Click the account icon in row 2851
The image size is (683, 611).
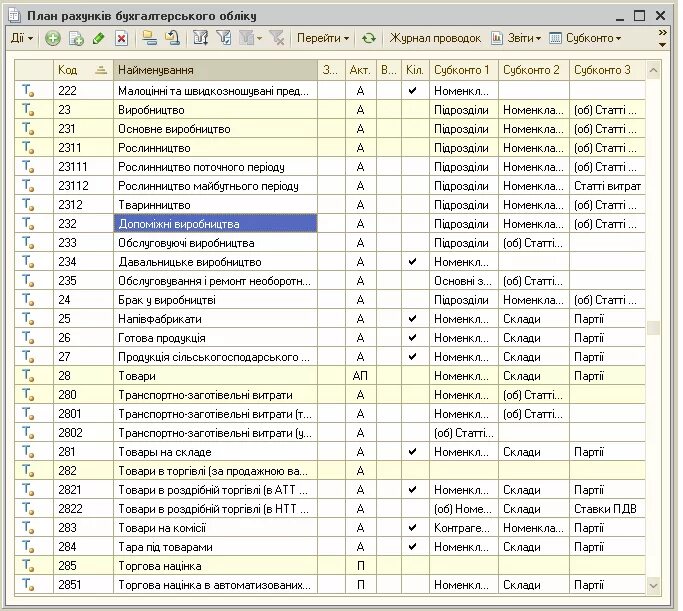click(x=29, y=585)
